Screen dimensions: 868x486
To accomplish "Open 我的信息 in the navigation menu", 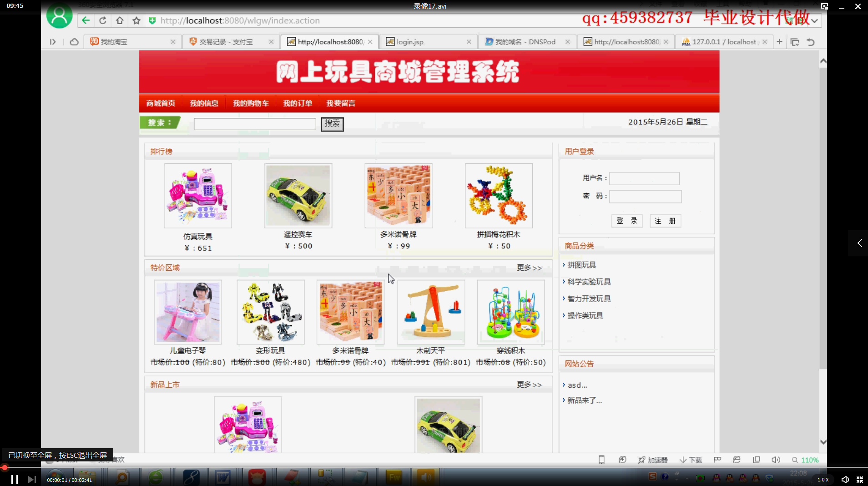I will tap(204, 103).
